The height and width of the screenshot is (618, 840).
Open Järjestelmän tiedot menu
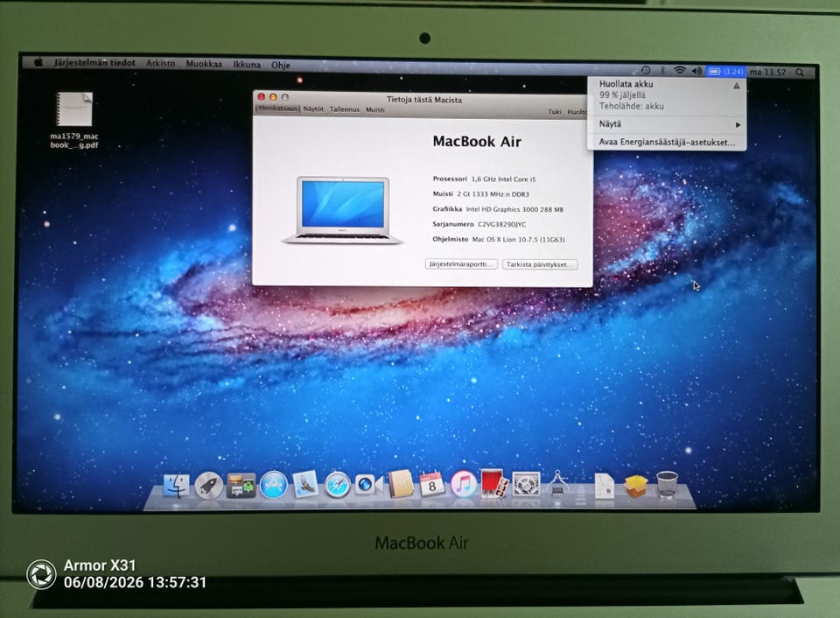(94, 63)
